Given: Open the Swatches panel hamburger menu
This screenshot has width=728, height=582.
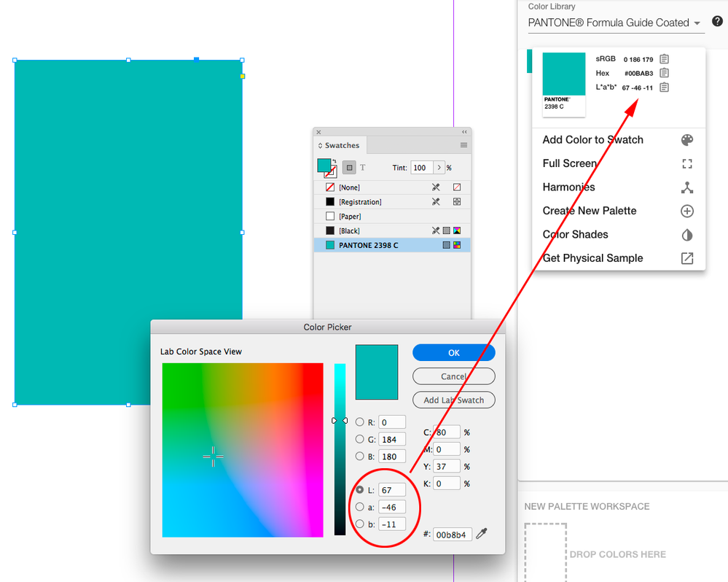Looking at the screenshot, I should click(x=463, y=145).
